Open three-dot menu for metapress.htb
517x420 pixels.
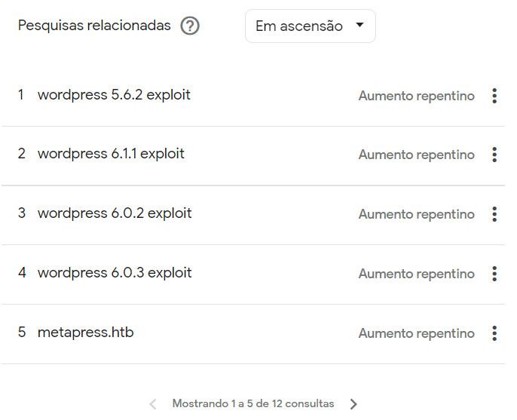coord(494,333)
